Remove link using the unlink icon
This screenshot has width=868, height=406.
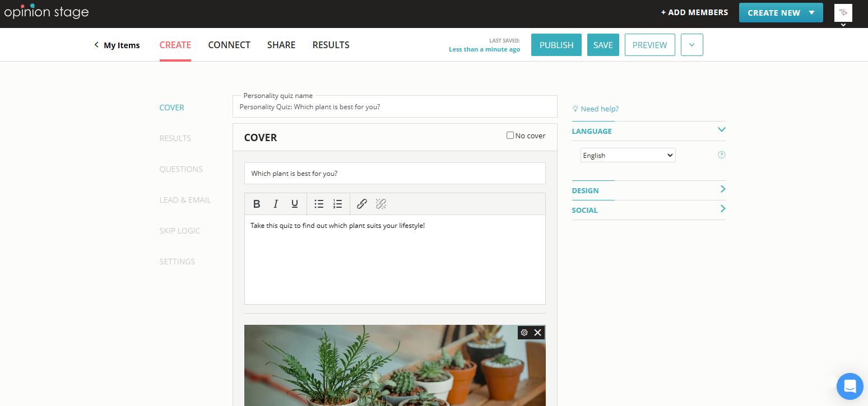point(381,204)
